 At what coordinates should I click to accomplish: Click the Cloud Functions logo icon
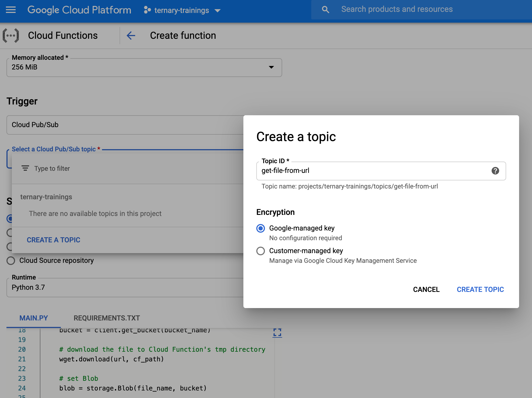(x=11, y=35)
